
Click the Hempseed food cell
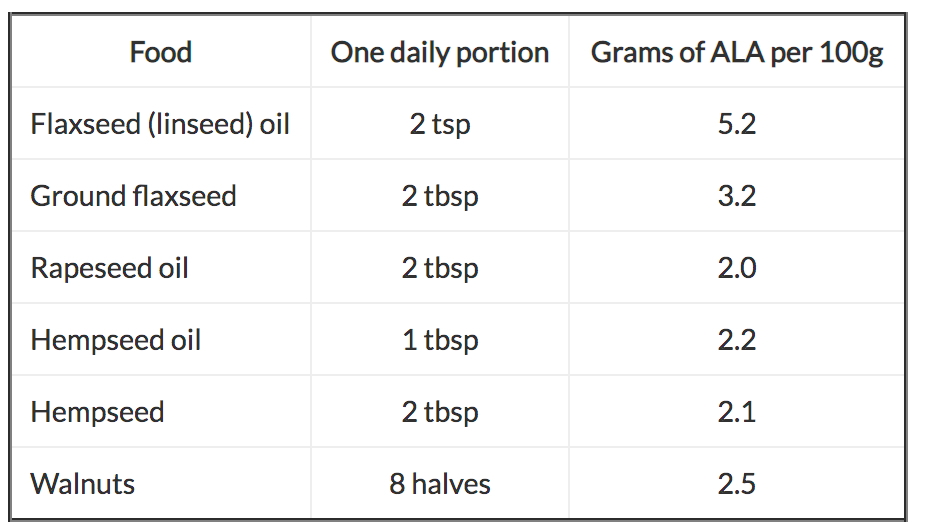click(x=97, y=412)
